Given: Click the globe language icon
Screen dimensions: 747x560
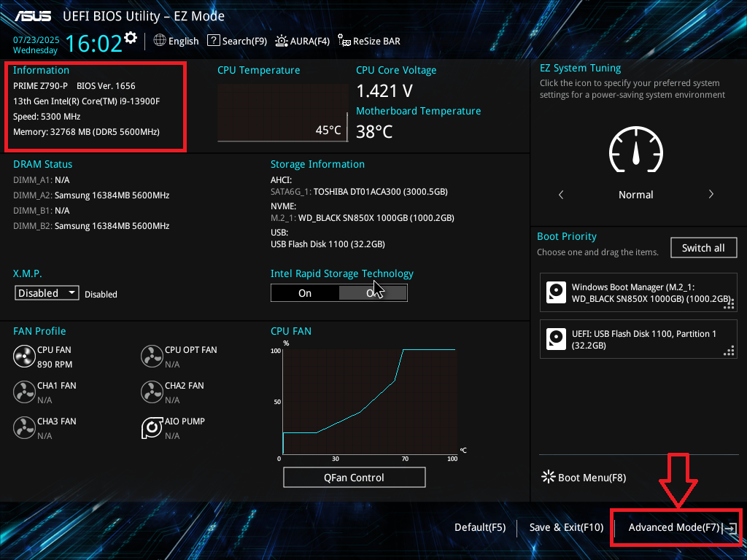Looking at the screenshot, I should click(x=160, y=41).
